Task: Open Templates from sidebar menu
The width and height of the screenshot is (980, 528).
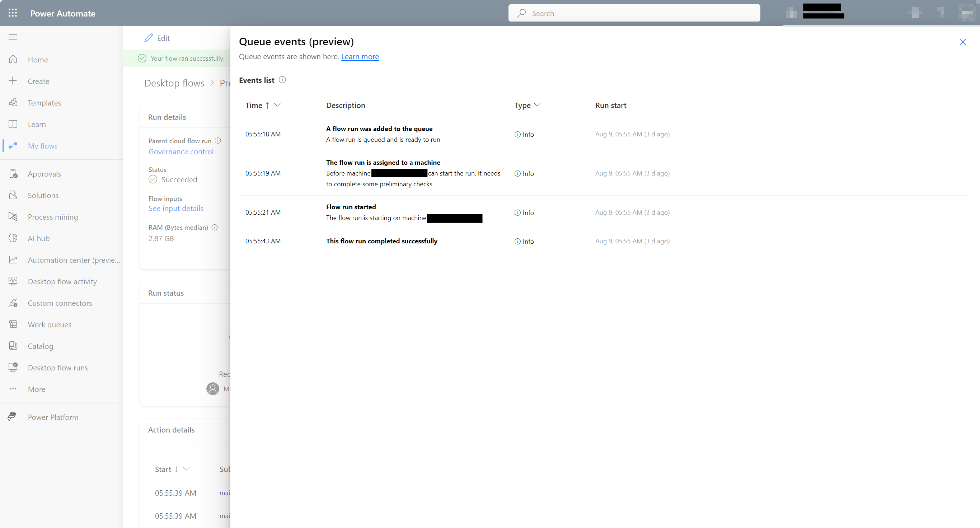Action: [44, 103]
